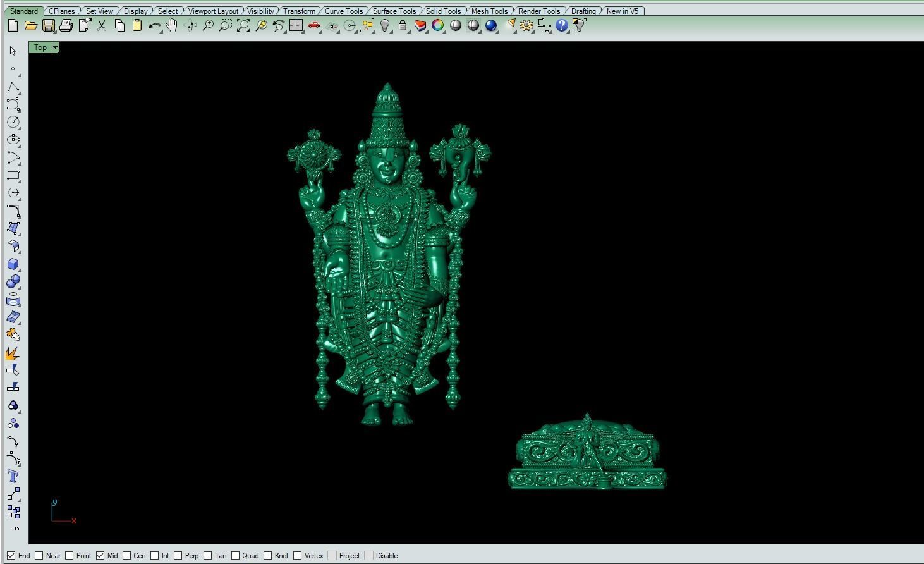Click the light bulb Hide objects icon
The height and width of the screenshot is (564, 924).
click(385, 26)
